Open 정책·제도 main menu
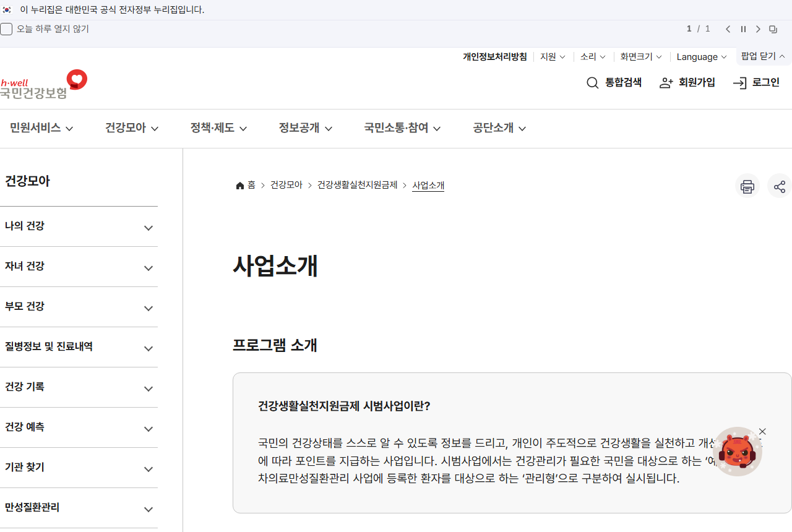The width and height of the screenshot is (792, 532). 219,128
